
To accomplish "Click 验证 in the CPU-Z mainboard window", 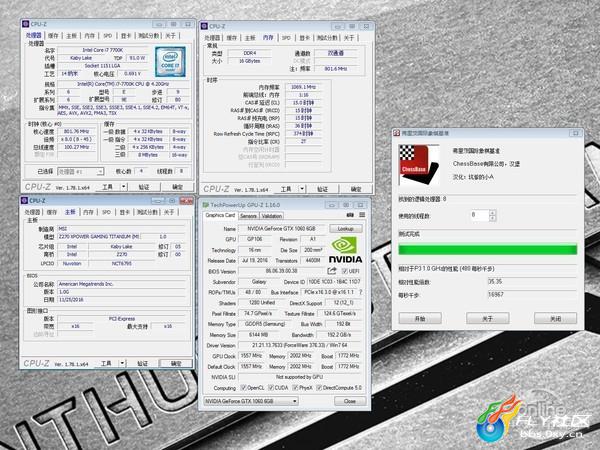I will point(142,363).
